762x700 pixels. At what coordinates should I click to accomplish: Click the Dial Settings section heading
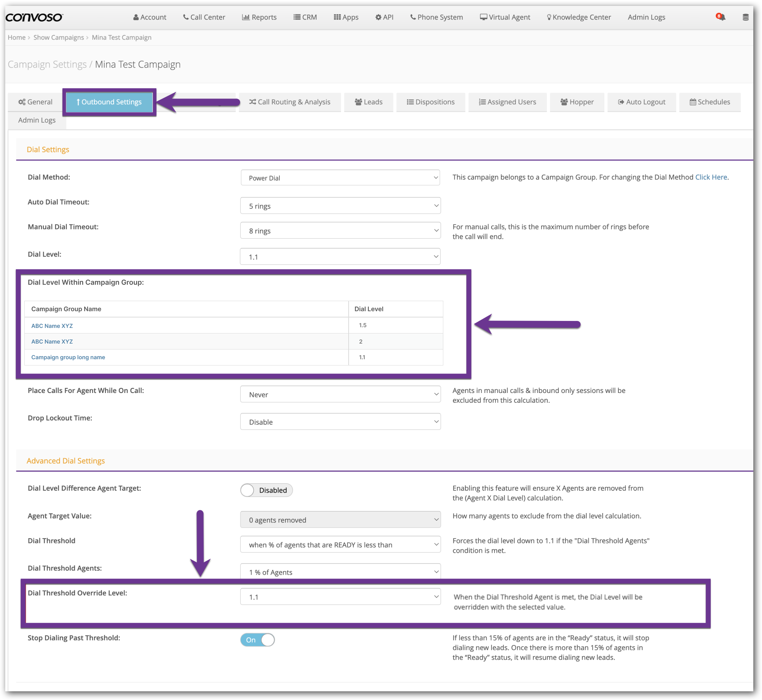click(x=48, y=149)
